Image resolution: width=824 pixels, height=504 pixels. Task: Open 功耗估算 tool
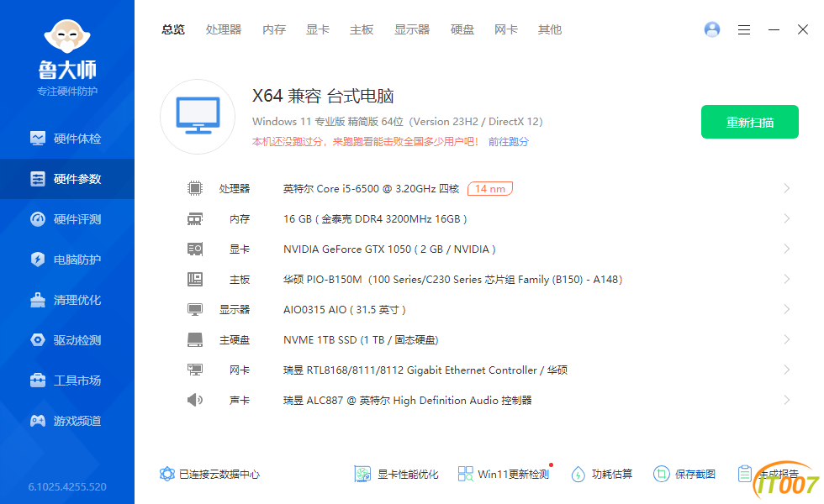point(602,474)
